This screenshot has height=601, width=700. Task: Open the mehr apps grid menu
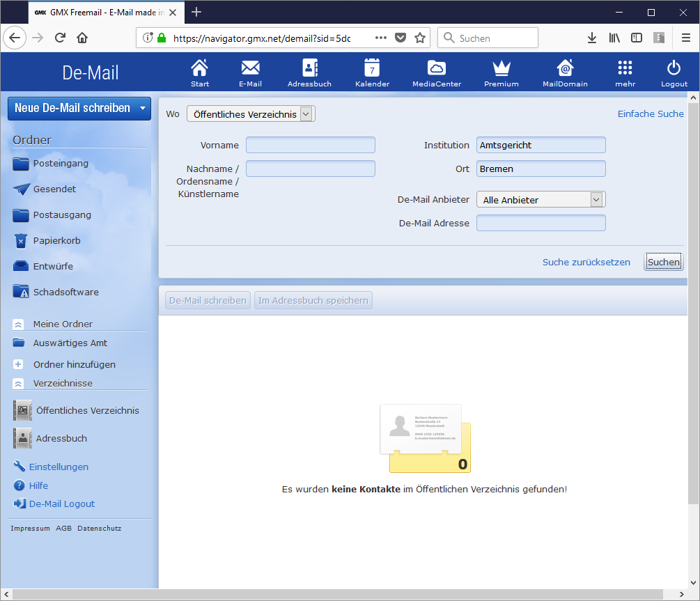(625, 68)
